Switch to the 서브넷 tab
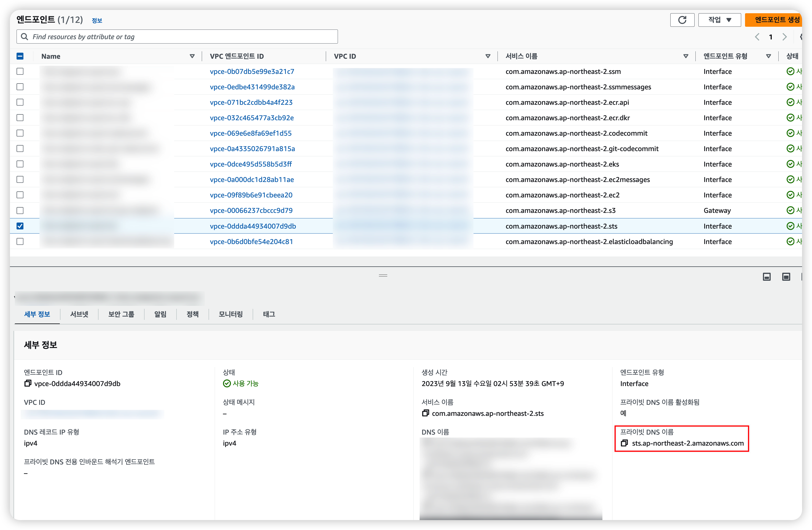The height and width of the screenshot is (530, 812). (x=79, y=314)
